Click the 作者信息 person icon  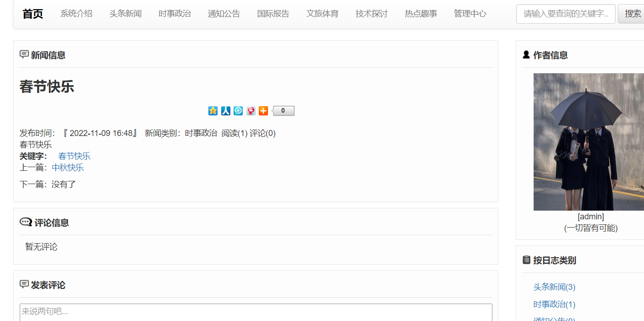(526, 54)
